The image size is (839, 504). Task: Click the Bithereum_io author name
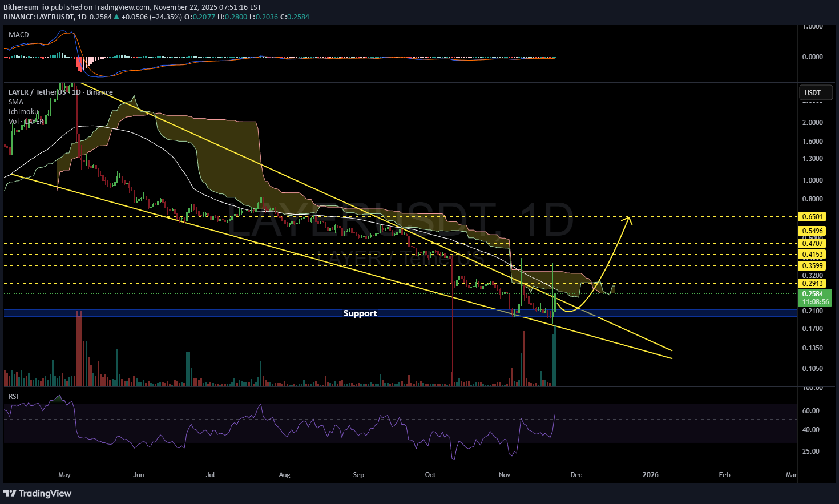coord(26,7)
